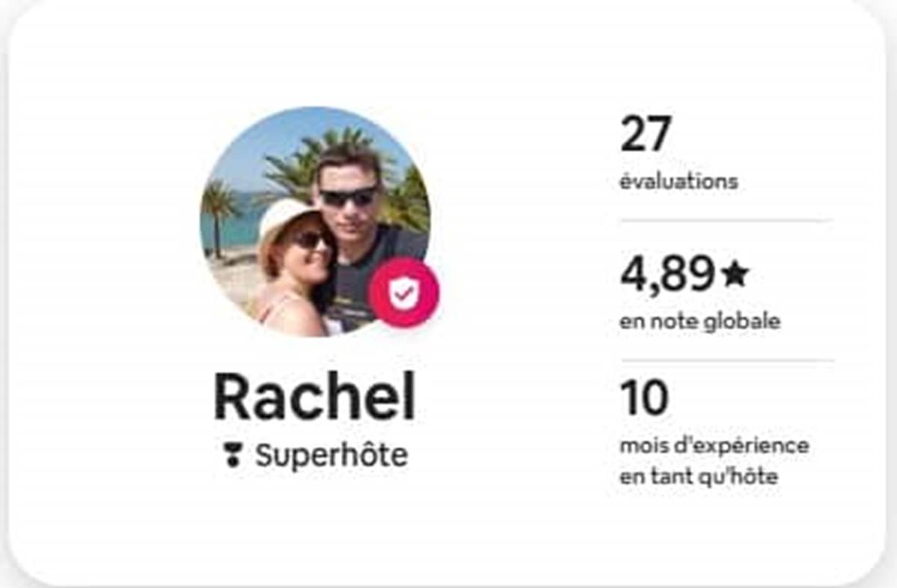
Task: Click the 4,89 rating value
Action: tap(668, 274)
